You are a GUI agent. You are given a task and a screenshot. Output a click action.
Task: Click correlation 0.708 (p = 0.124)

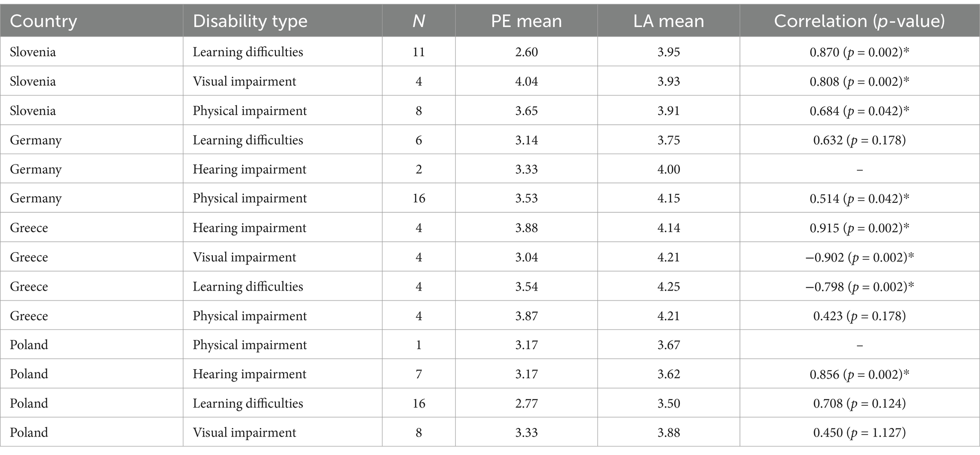pyautogui.click(x=860, y=403)
